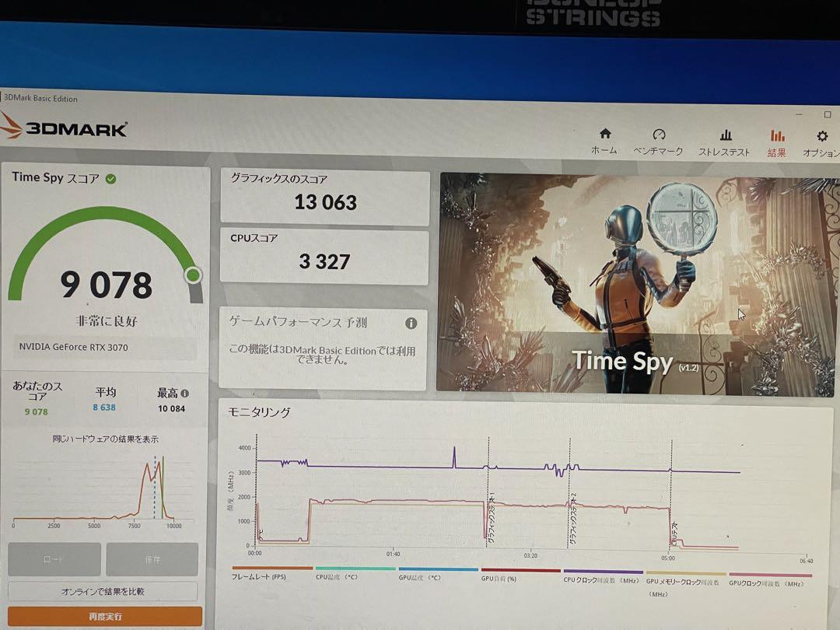Click オンラインで結果を比較 button
Image resolution: width=840 pixels, height=630 pixels.
(103, 591)
